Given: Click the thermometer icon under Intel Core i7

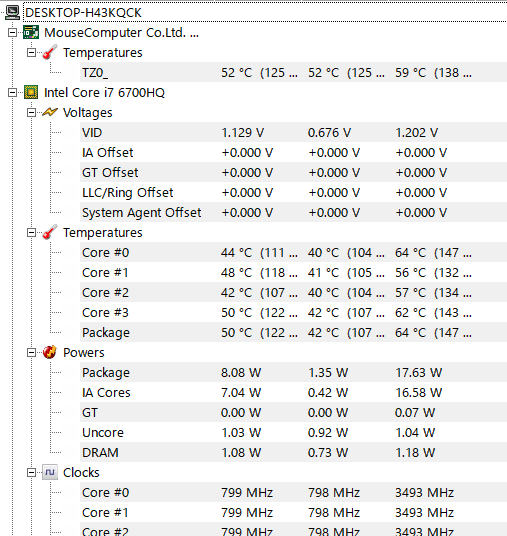Looking at the screenshot, I should 50,232.
